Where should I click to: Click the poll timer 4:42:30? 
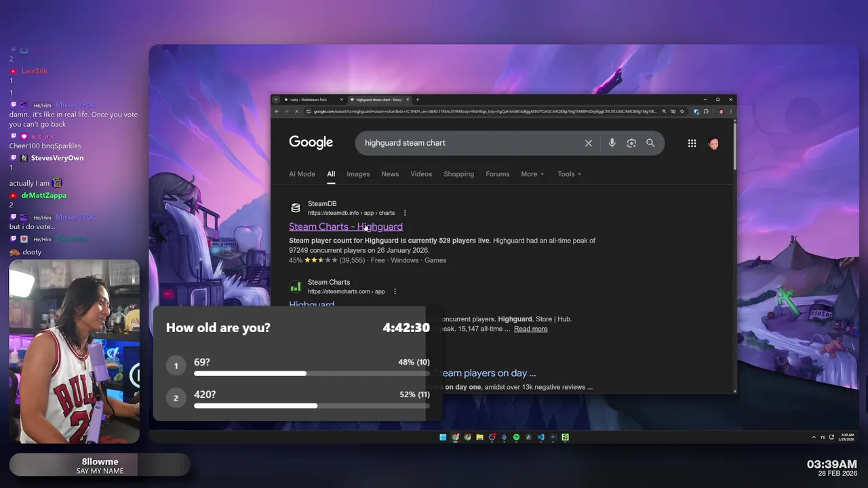[x=406, y=327]
